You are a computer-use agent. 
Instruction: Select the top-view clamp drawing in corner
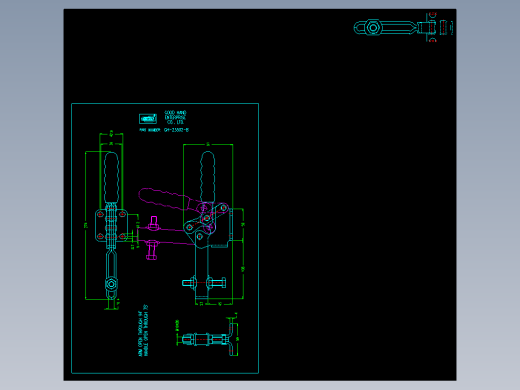tap(403, 27)
